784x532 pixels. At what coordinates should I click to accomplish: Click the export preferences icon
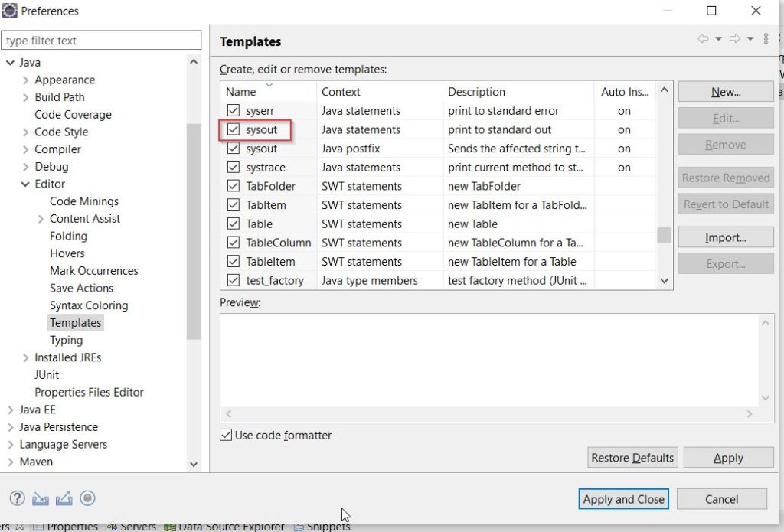click(64, 499)
